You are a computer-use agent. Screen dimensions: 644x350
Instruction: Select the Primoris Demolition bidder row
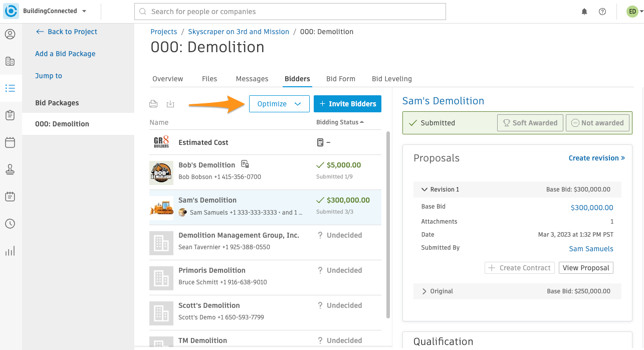click(x=265, y=278)
